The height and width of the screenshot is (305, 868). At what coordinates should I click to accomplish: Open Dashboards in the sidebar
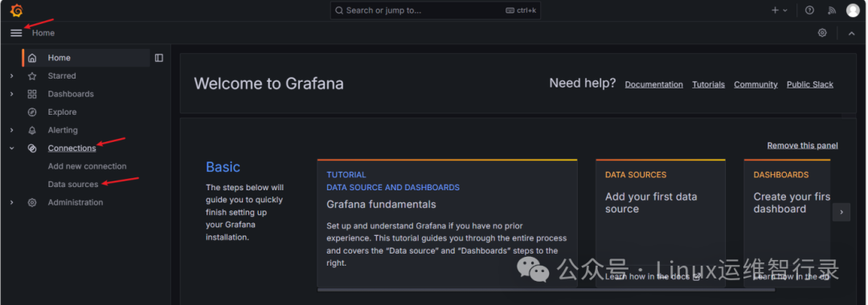tap(71, 95)
